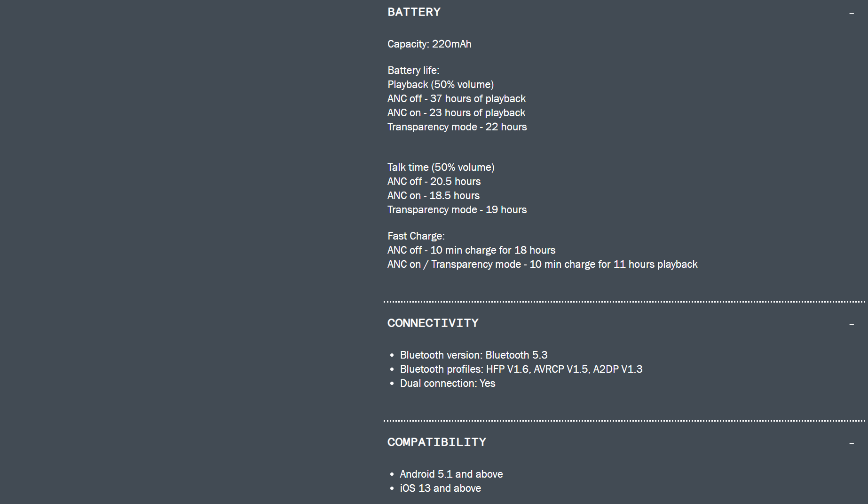Click the Capacity: 220mAh text

[429, 44]
